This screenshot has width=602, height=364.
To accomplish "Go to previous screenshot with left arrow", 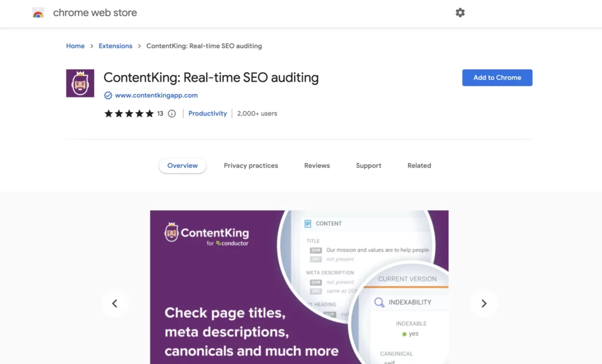I will [115, 304].
